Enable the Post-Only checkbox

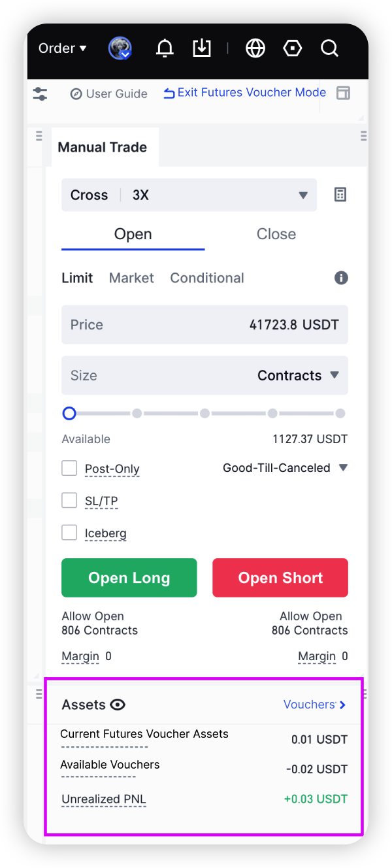[69, 468]
